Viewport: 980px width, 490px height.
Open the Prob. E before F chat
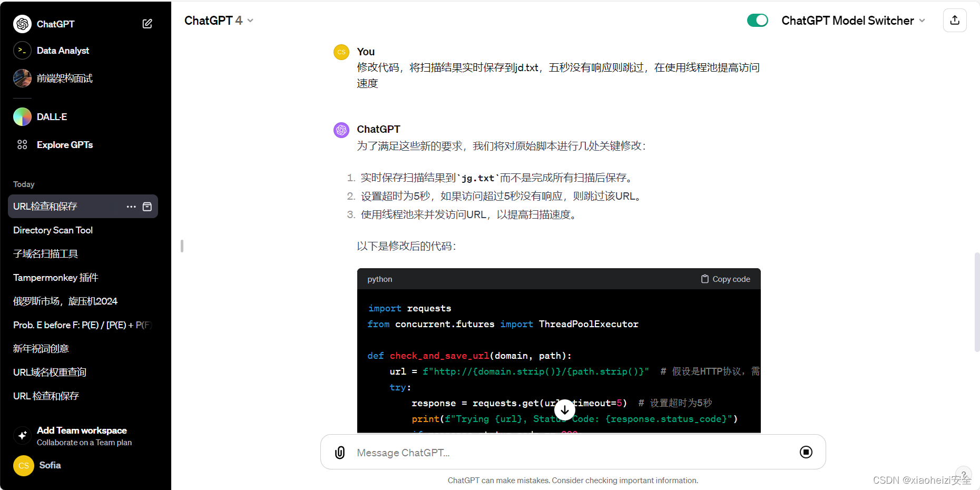click(x=83, y=325)
